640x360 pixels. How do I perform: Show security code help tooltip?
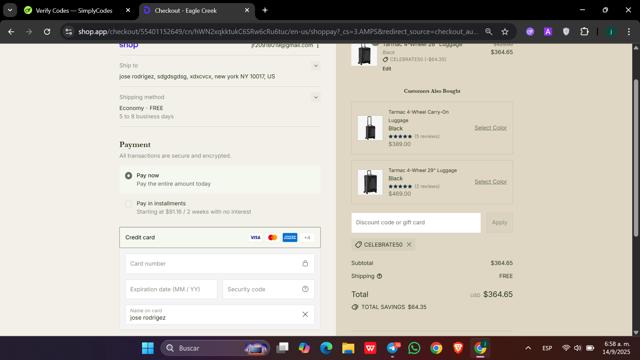click(305, 289)
